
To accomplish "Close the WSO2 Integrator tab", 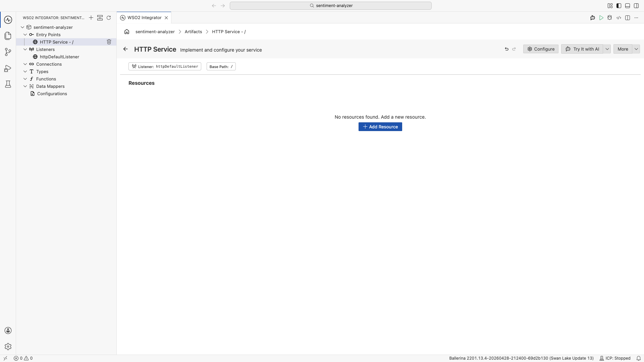I will pos(166,18).
